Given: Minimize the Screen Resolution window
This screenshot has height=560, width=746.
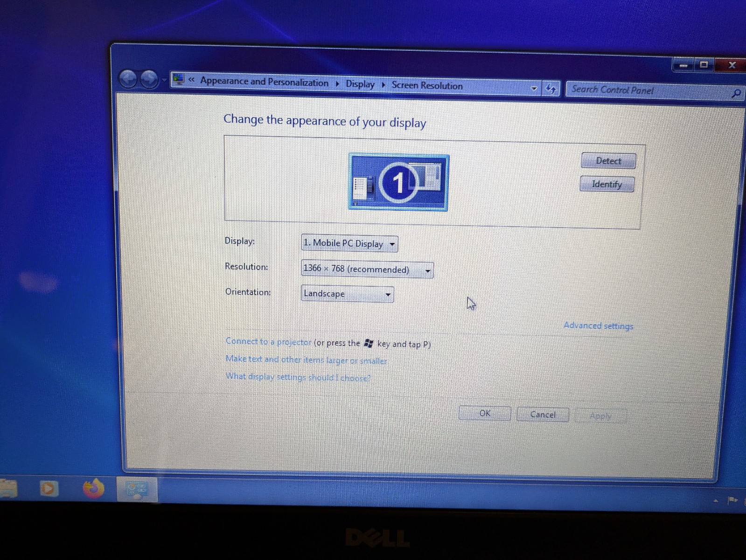Looking at the screenshot, I should tap(684, 65).
